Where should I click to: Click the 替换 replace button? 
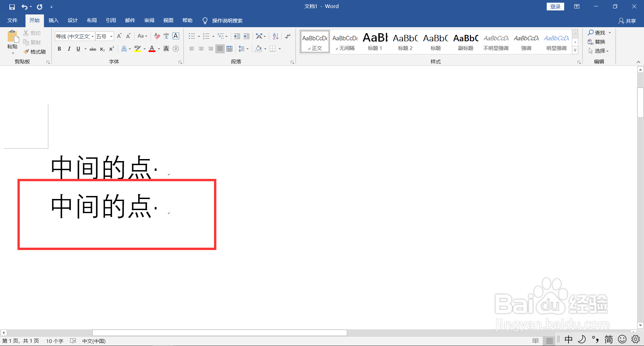(x=596, y=42)
